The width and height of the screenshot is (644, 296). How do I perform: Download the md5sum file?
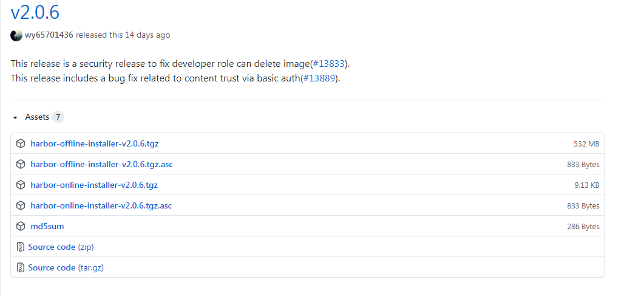pyautogui.click(x=47, y=226)
